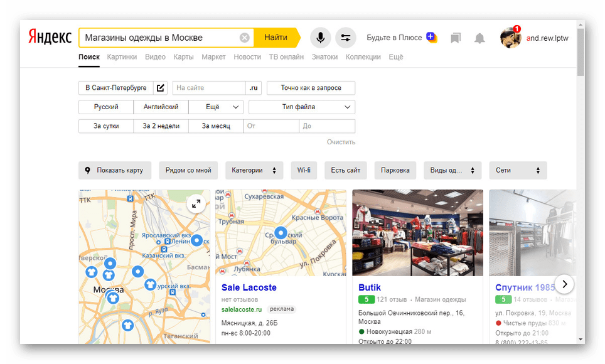Toggle the Парковка filter
Image resolution: width=605 pixels, height=364 pixels.
click(395, 170)
